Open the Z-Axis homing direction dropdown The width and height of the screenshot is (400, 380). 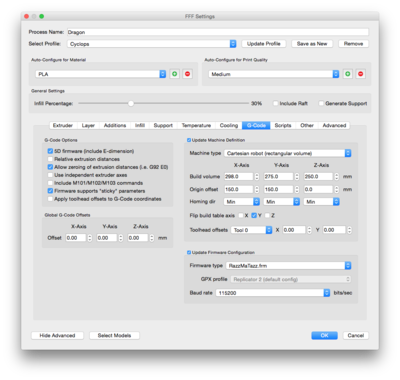click(x=321, y=202)
